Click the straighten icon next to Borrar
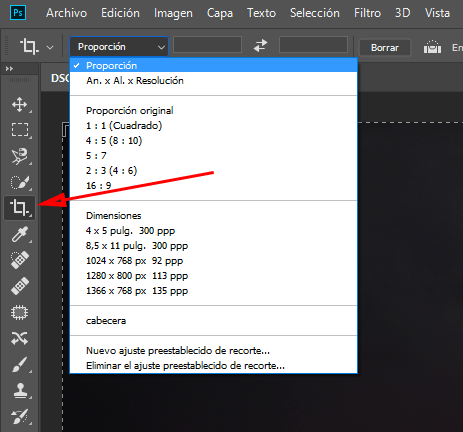This screenshot has height=432, width=463. 432,47
